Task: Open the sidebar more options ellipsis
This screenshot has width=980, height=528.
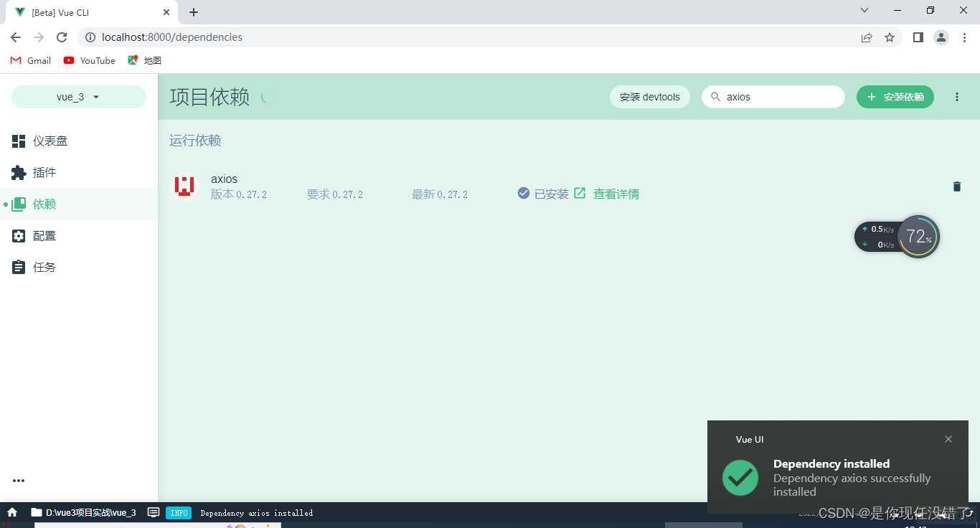Action: point(19,481)
